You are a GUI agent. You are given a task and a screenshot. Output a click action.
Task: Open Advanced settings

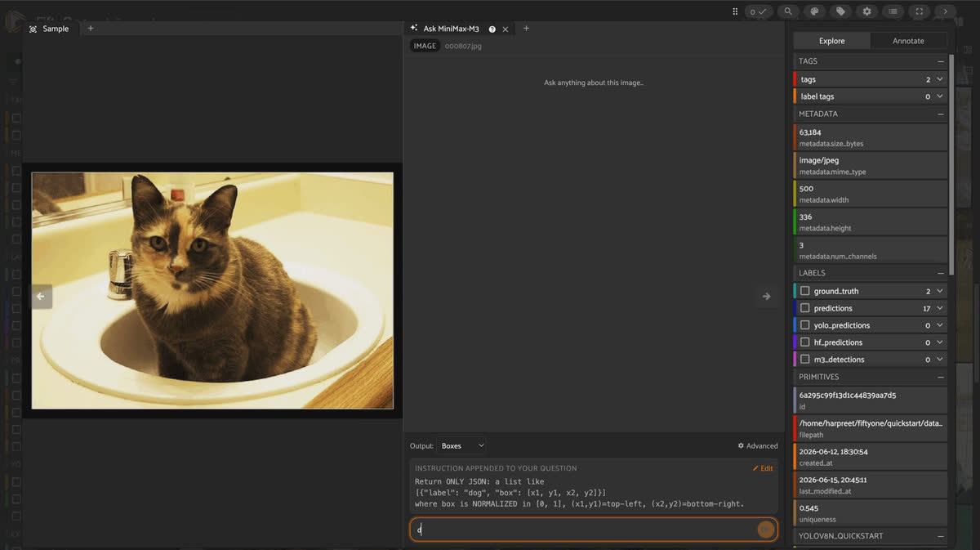click(x=758, y=446)
